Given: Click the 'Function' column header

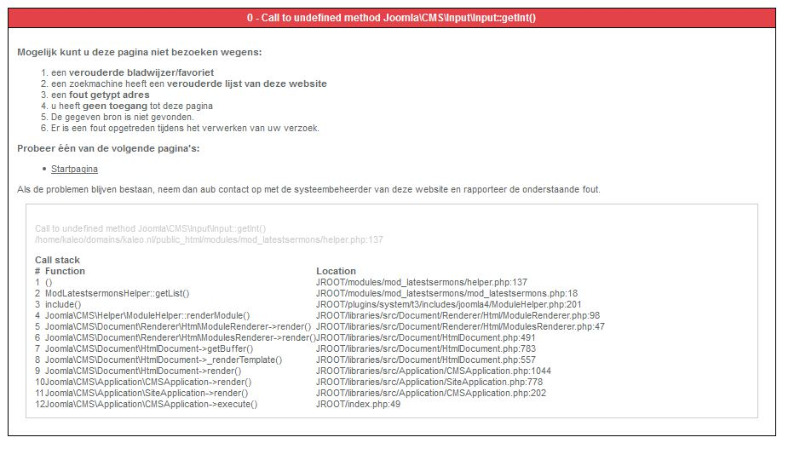Looking at the screenshot, I should click(65, 271).
